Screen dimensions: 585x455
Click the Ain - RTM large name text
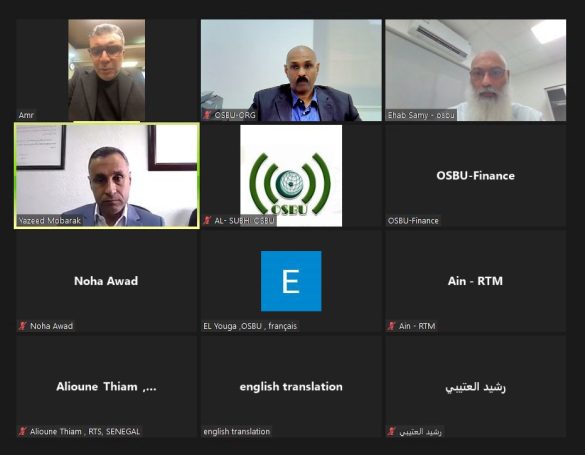tap(475, 281)
